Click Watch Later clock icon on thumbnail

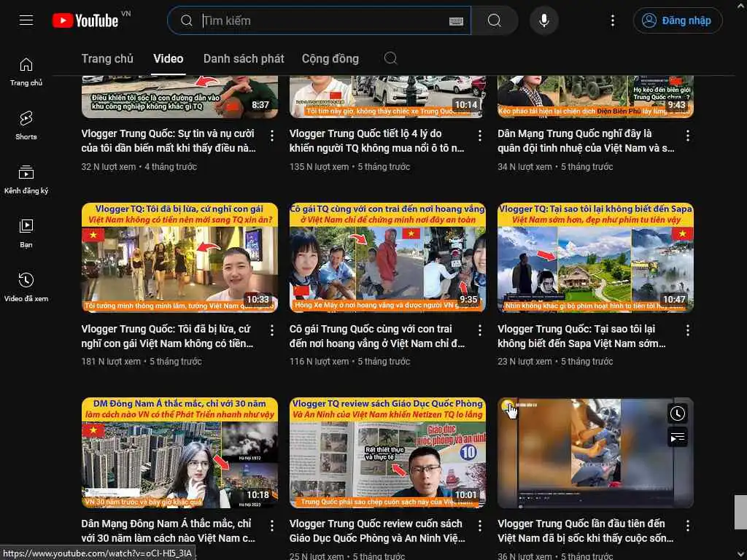[x=678, y=413]
